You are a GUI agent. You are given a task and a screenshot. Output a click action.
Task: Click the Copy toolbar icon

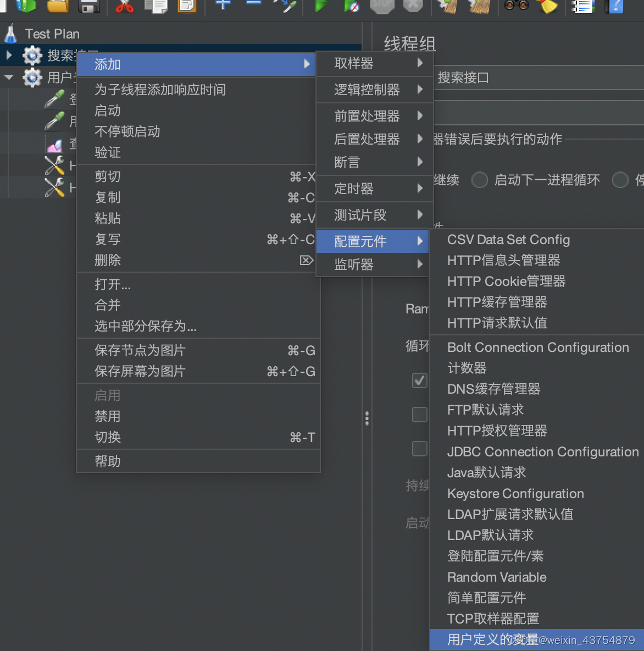[156, 6]
